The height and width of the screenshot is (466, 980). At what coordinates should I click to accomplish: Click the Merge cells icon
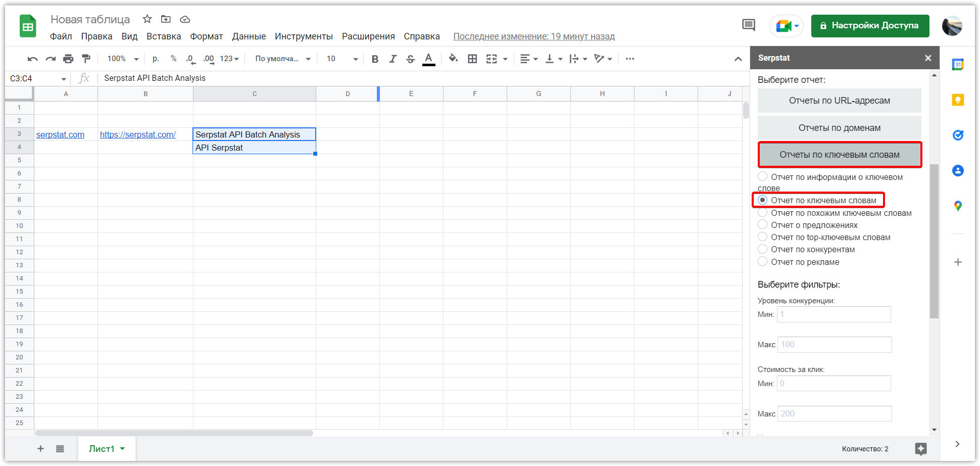tap(492, 59)
